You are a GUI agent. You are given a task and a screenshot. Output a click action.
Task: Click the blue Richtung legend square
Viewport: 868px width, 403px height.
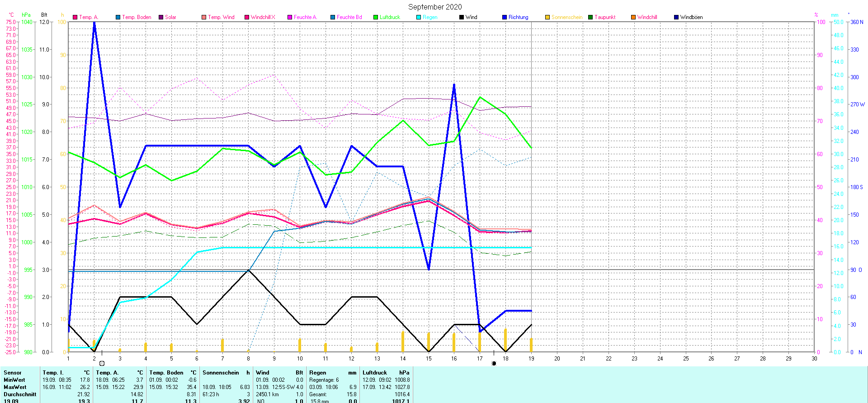[x=505, y=17]
